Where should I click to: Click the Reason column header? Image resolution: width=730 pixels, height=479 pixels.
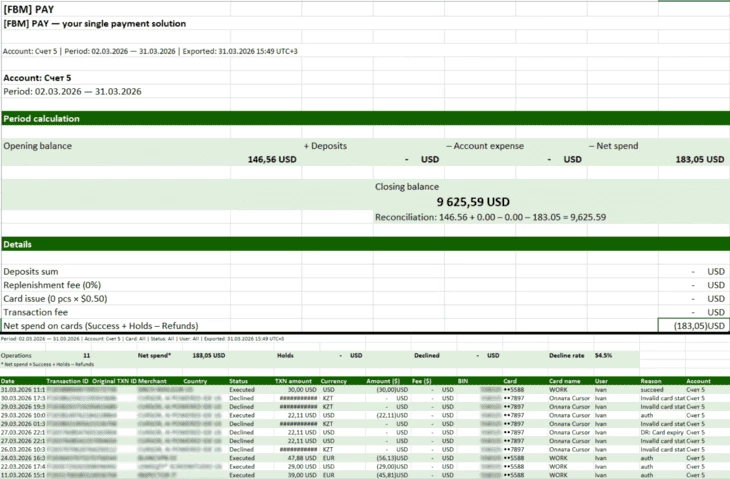[651, 381]
